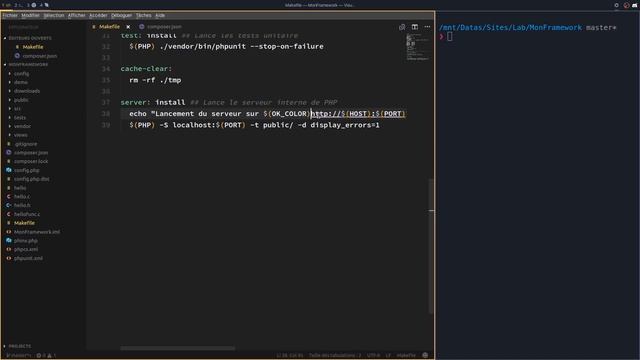Expand the vendor folder

coord(22,126)
